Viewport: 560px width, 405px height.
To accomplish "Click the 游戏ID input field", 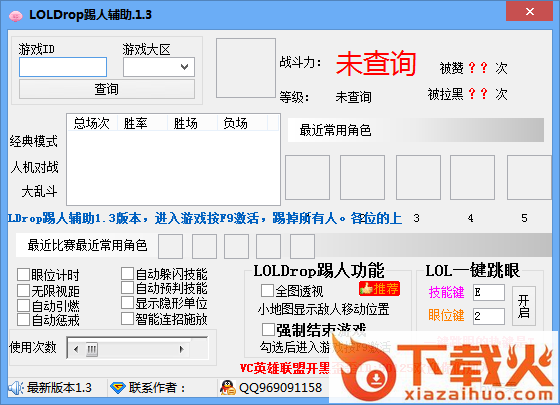I will pyautogui.click(x=63, y=67).
